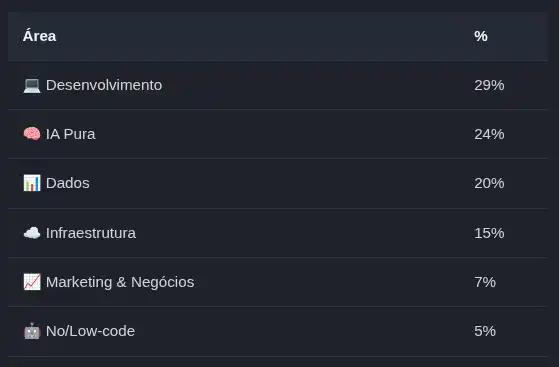559x367 pixels.
Task: Click the robot emoji beside No/Low-code
Action: 32,331
